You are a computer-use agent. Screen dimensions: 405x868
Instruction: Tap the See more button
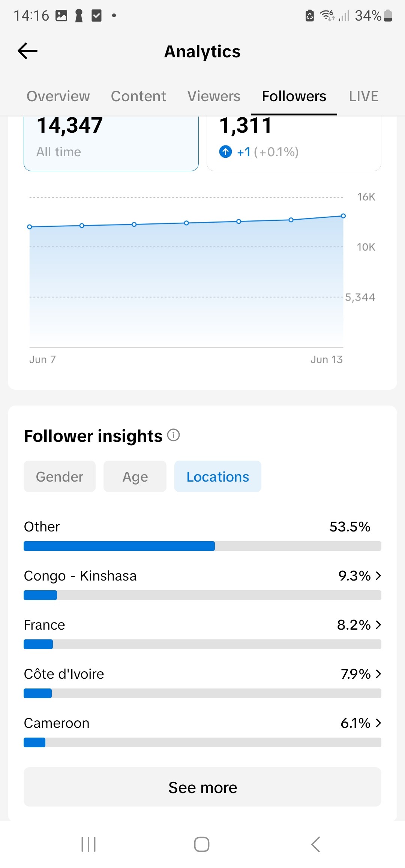[x=202, y=787]
